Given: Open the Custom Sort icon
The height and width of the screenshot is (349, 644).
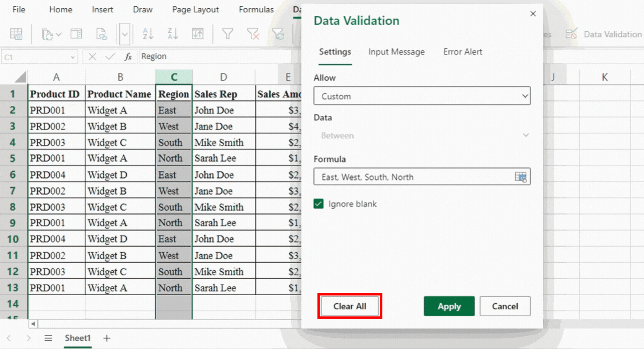Looking at the screenshot, I should [x=198, y=34].
